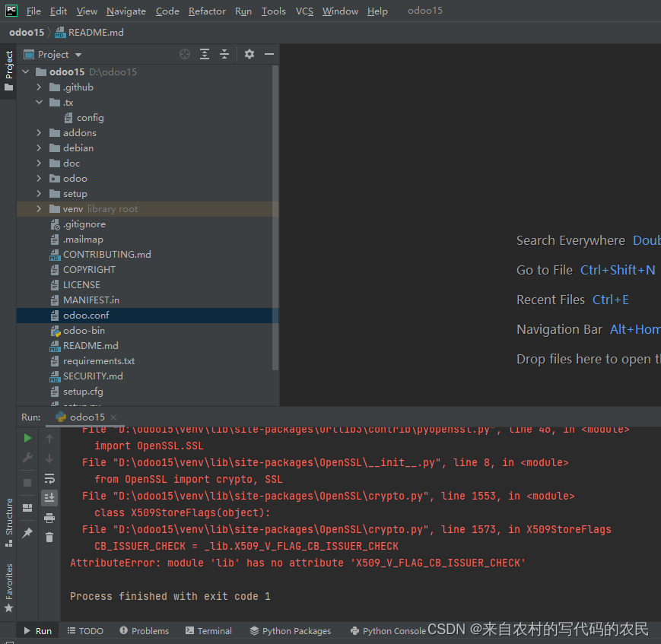Toggle scroll to end of console
This screenshot has height=644, width=661.
(49, 498)
